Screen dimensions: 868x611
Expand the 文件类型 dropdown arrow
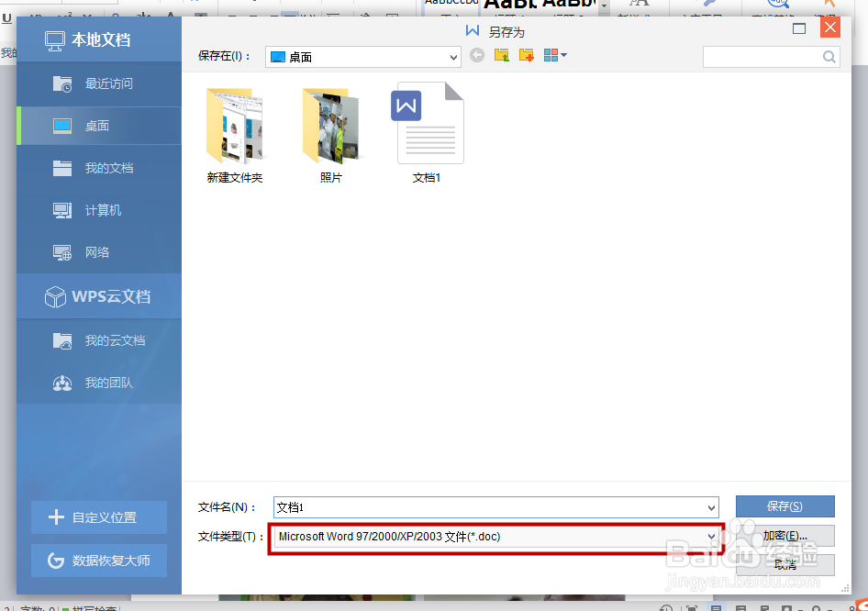[x=711, y=537]
